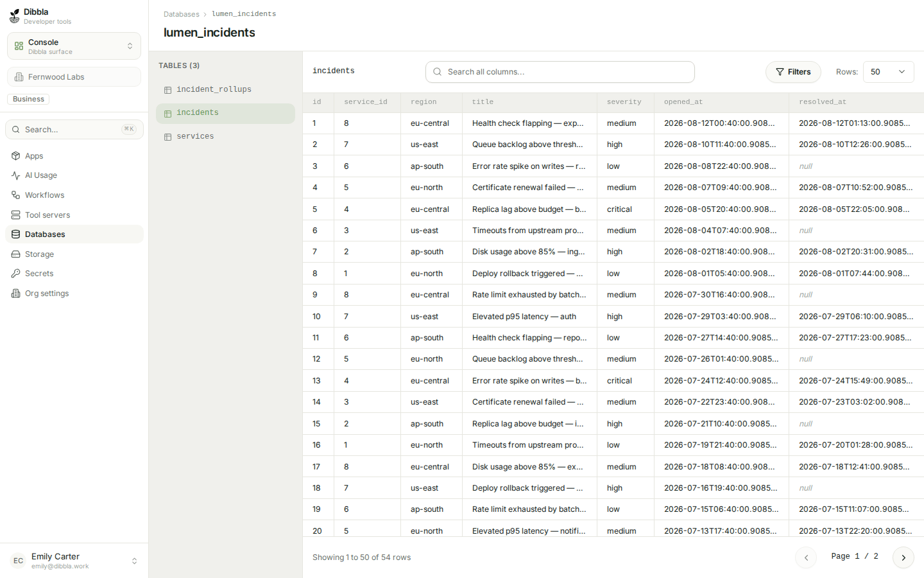Click the Secrets key icon
Viewport: 924px width, 578px height.
pyautogui.click(x=16, y=274)
